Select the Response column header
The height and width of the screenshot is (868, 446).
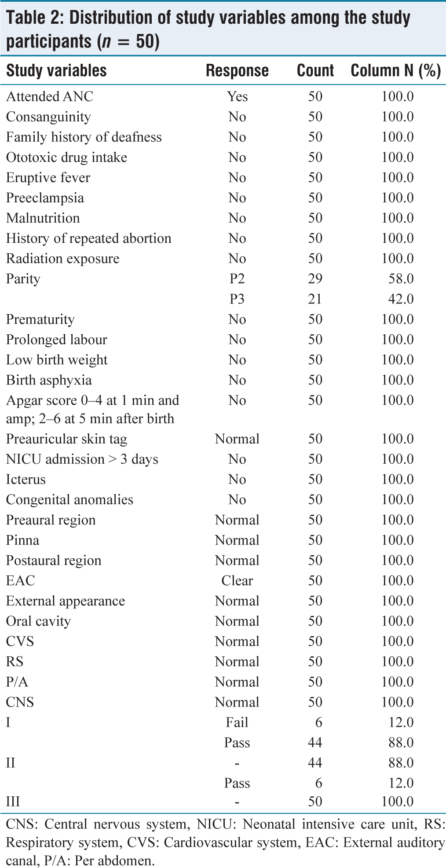[237, 70]
